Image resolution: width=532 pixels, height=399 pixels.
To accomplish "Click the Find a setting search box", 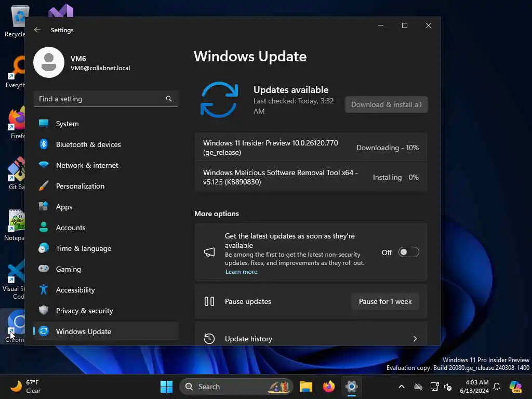I will pos(106,99).
